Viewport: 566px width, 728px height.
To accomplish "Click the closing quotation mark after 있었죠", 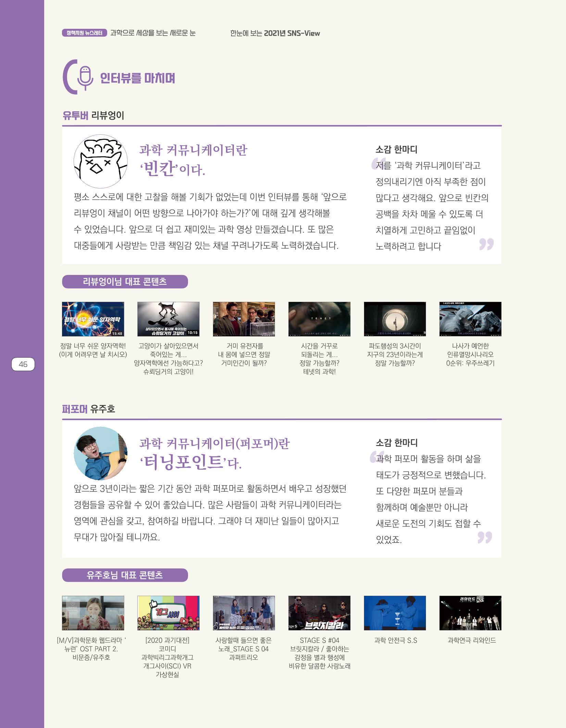I will point(485,538).
